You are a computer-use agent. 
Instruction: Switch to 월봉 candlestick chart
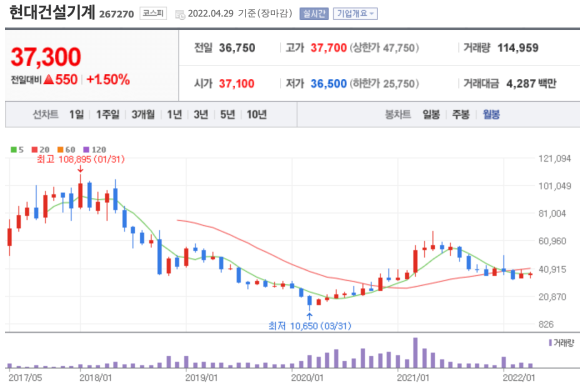pos(491,115)
